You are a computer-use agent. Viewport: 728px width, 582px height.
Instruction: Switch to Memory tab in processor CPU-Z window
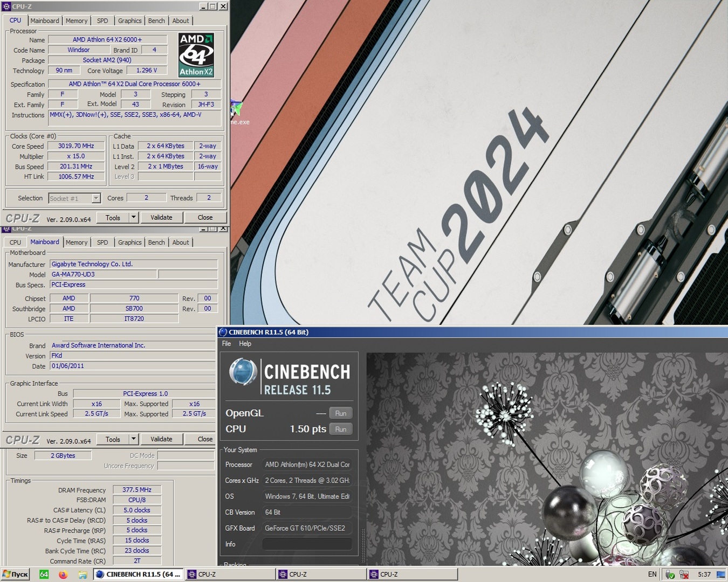(77, 21)
